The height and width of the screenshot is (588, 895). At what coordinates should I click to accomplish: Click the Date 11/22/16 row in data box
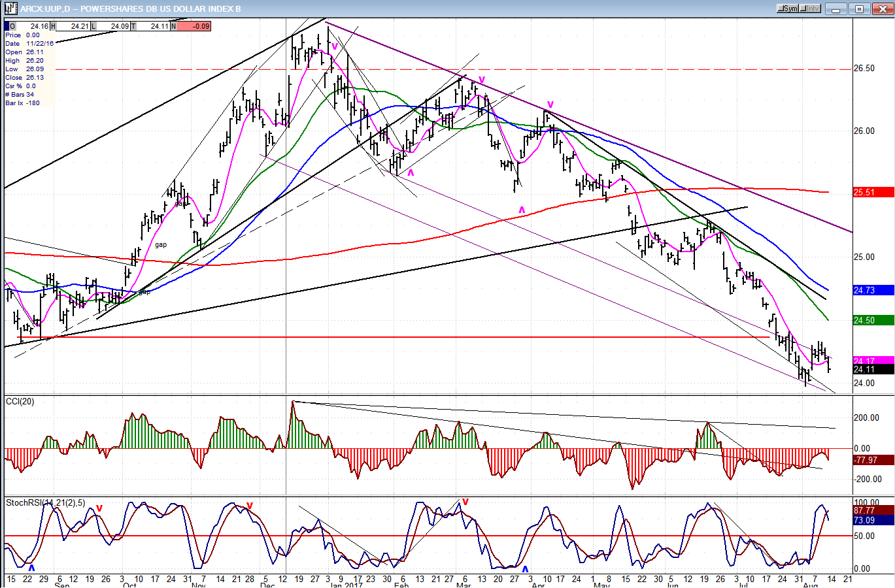[29, 43]
